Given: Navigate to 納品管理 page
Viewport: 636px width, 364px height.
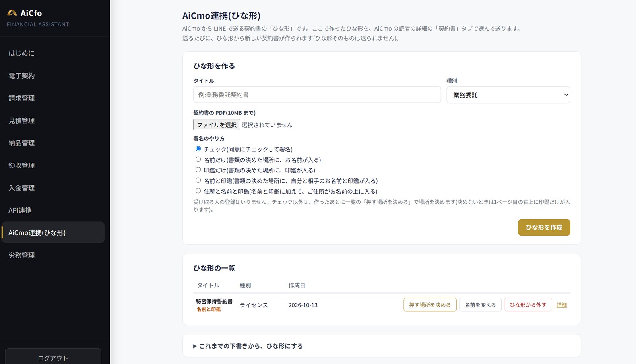Looking at the screenshot, I should 53,143.
